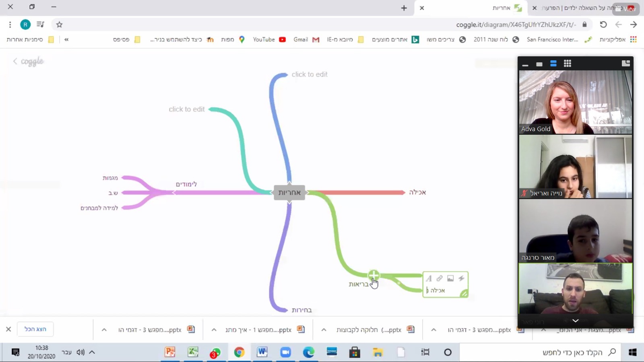Viewport: 644px width, 362px height.
Task: Open the Chrome three-dot menu
Action: [x=10, y=25]
